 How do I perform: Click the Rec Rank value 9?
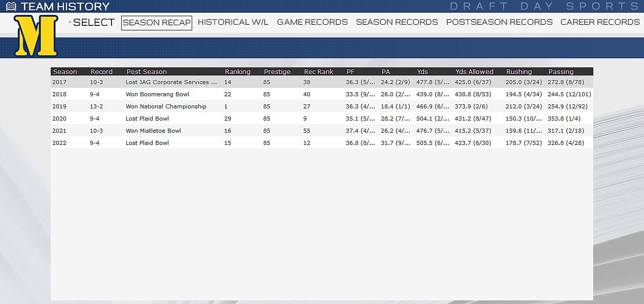click(x=305, y=119)
